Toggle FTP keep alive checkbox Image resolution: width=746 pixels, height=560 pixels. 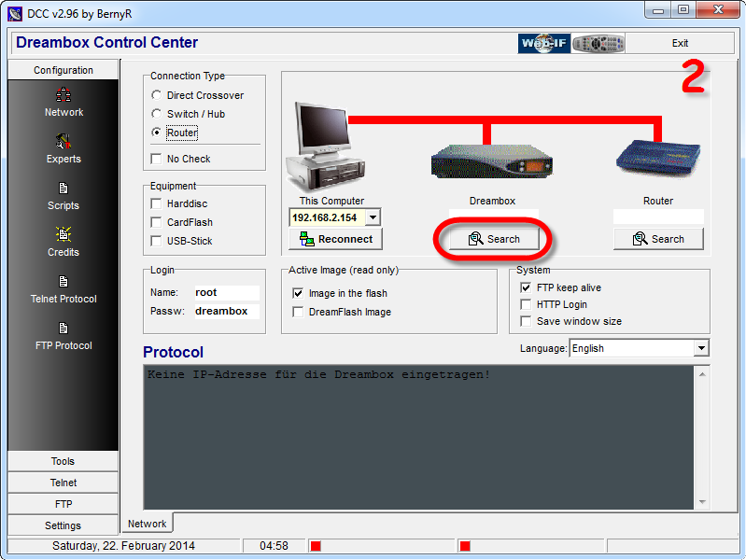(527, 288)
